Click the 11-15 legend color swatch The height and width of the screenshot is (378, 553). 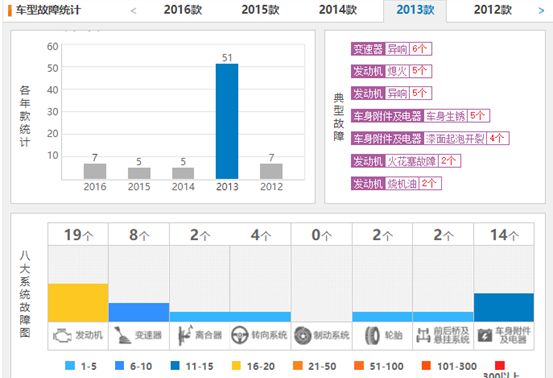(175, 366)
